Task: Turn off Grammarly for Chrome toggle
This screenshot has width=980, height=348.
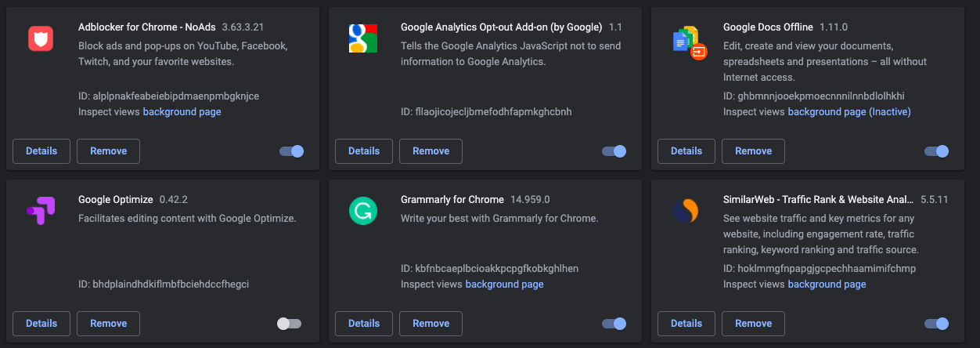Action: coord(614,324)
